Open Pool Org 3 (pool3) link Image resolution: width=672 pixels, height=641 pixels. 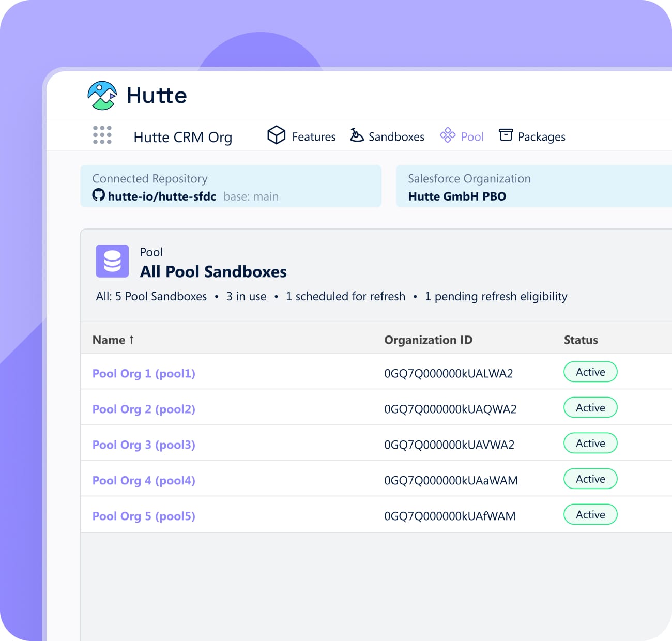tap(144, 445)
